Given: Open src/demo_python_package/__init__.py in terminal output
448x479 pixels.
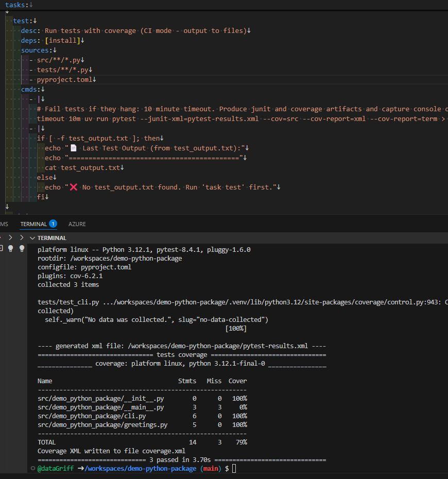Looking at the screenshot, I should (x=101, y=398).
